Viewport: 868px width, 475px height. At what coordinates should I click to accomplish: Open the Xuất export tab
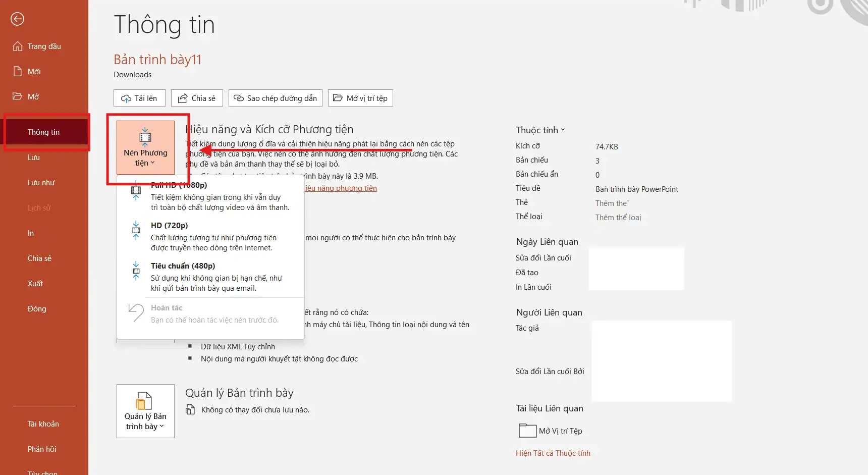[x=35, y=284]
